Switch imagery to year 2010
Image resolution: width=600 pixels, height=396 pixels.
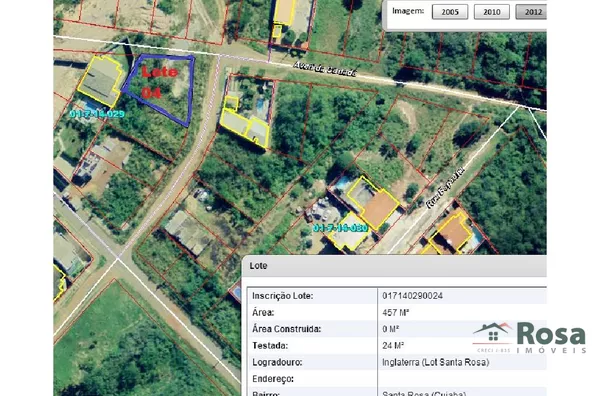[492, 12]
